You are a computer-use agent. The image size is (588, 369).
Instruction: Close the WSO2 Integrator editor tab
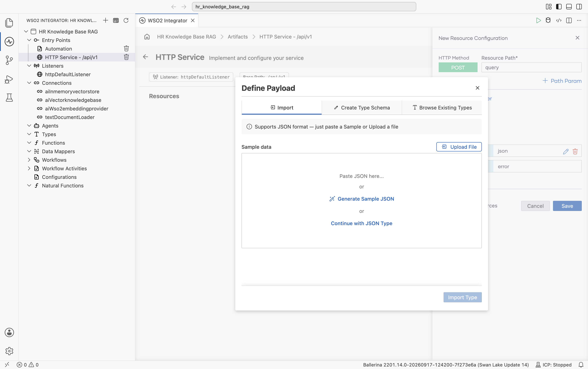pyautogui.click(x=192, y=20)
